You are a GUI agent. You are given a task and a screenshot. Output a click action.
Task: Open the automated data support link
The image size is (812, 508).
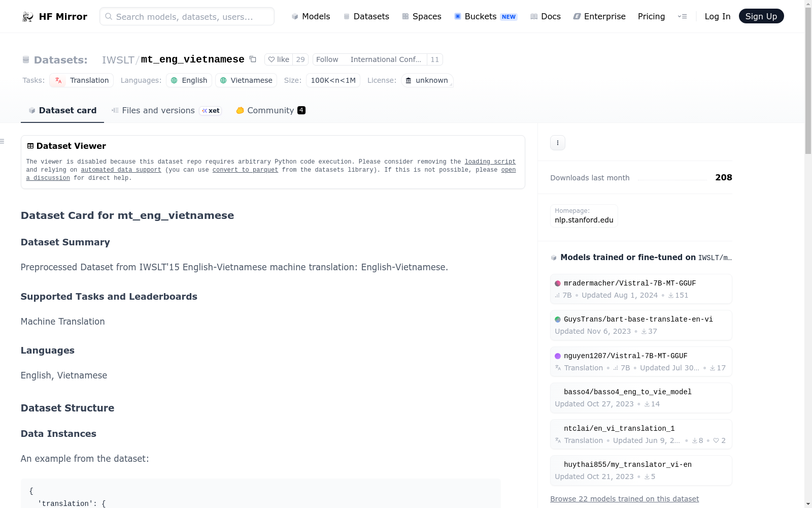click(x=121, y=170)
